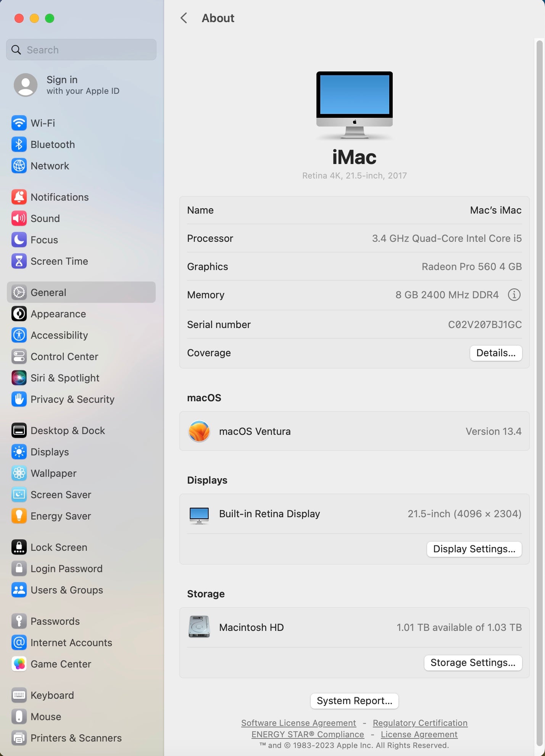The image size is (545, 756).
Task: Open the License Agreement link
Action: (419, 734)
